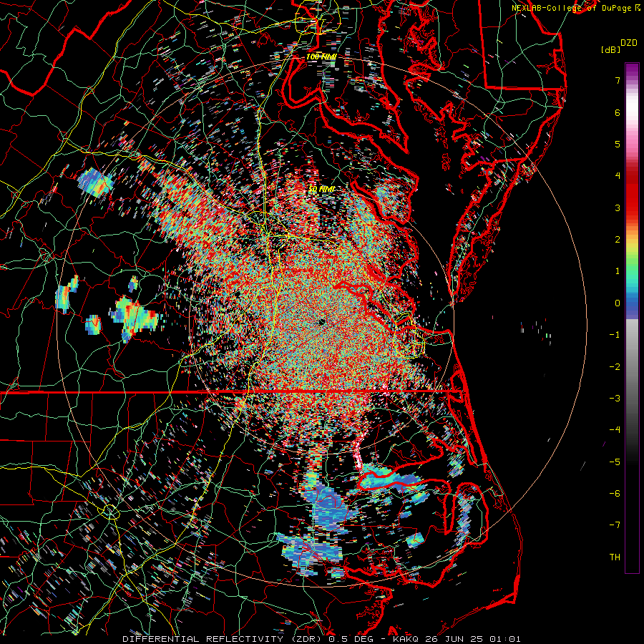644x644 pixels.
Task: Click the KAKQ station identifier
Action: pos(406,639)
